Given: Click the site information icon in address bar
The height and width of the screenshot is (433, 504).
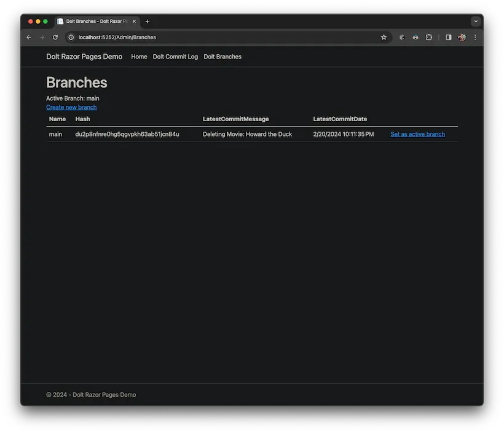Looking at the screenshot, I should (70, 37).
